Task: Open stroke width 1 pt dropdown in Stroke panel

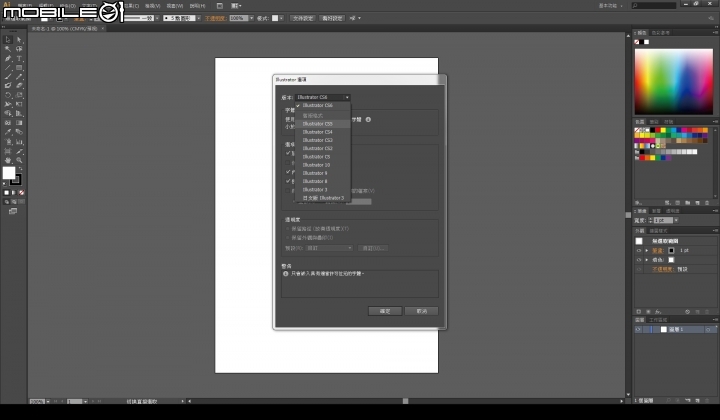Action: pos(676,220)
